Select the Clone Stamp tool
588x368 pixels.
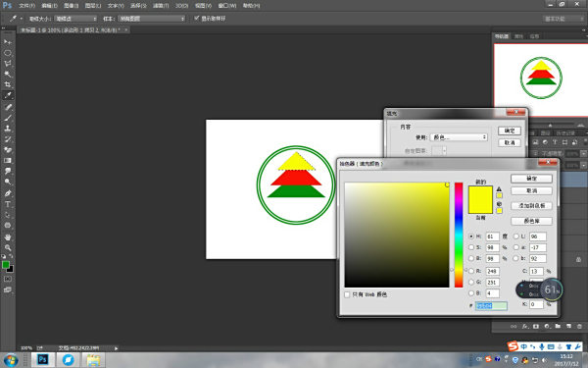click(8, 129)
